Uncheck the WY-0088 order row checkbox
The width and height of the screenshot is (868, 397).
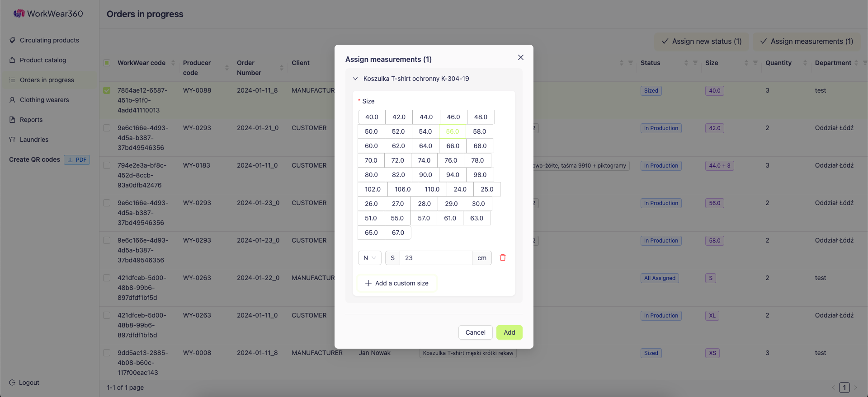(107, 90)
